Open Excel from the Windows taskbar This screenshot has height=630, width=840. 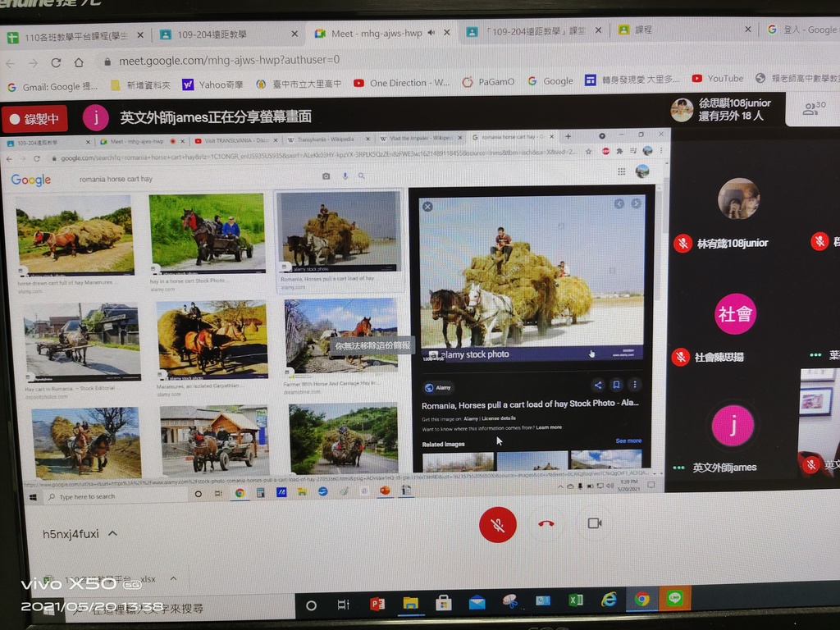(576, 600)
